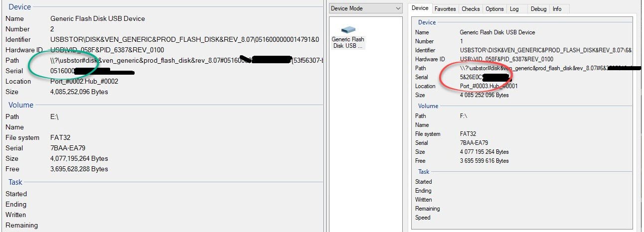
Task: Switch to the Checks tab
Action: [x=471, y=9]
